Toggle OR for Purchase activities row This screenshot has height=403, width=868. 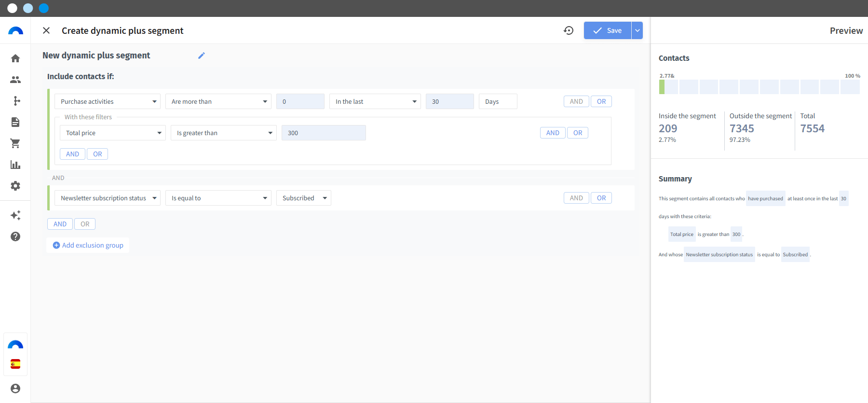pyautogui.click(x=601, y=101)
